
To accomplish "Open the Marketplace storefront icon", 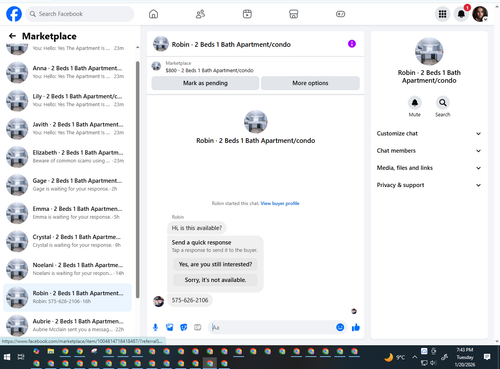I will coord(293,14).
